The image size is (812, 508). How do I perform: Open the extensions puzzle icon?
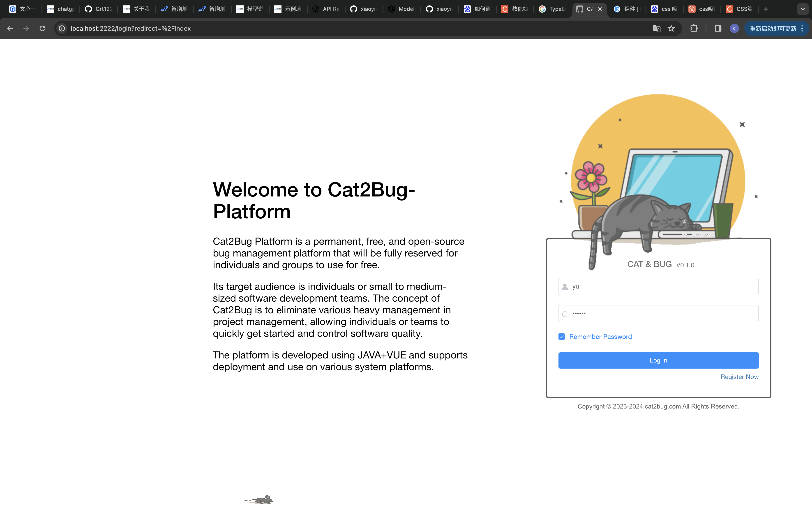click(694, 29)
